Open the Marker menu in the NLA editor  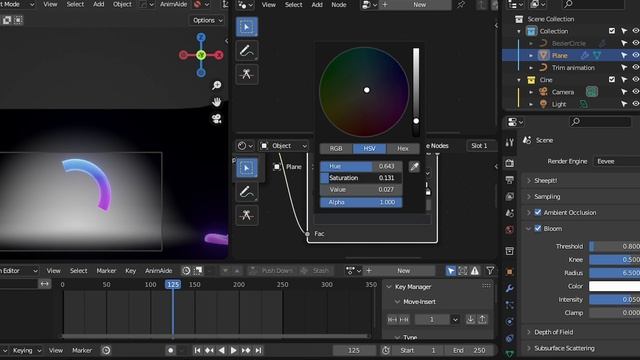click(106, 271)
